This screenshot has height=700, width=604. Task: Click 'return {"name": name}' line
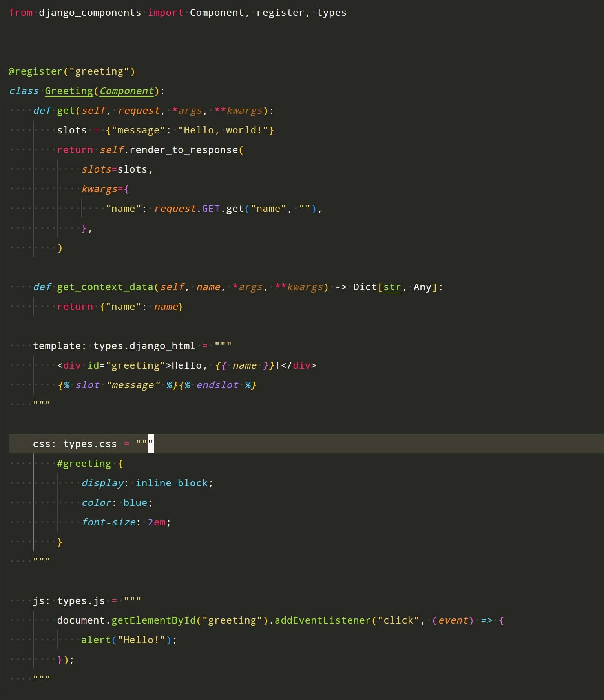120,307
